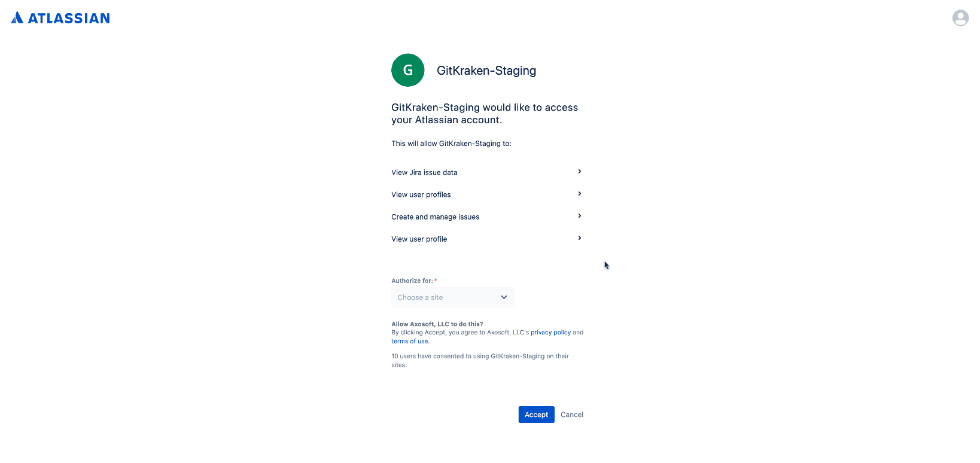The width and height of the screenshot is (980, 463).
Task: Open the privacy policy link
Action: (x=550, y=333)
